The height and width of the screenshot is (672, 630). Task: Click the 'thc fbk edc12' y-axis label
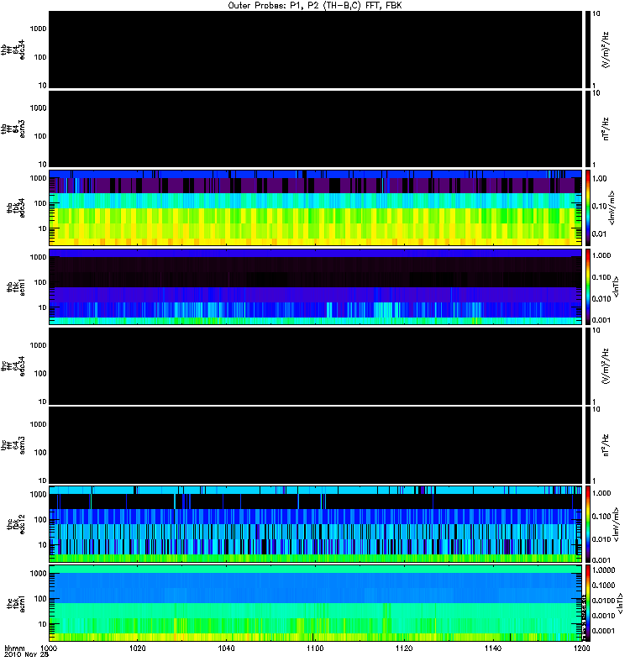[x=15, y=524]
